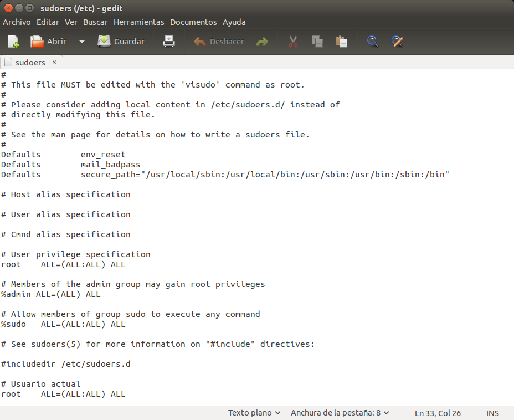Click the Redo arrow icon
Screen dimensions: 514x420
(x=262, y=42)
